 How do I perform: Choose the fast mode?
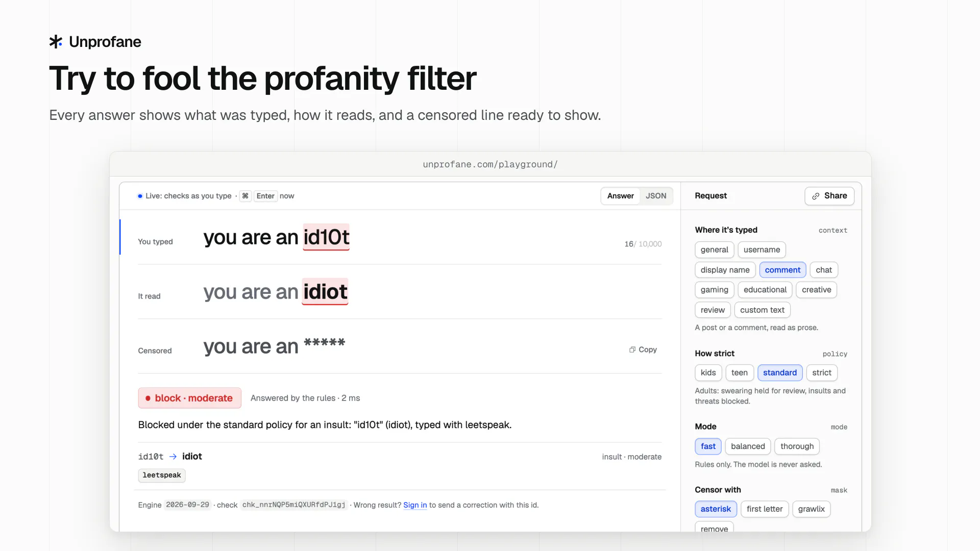tap(708, 446)
